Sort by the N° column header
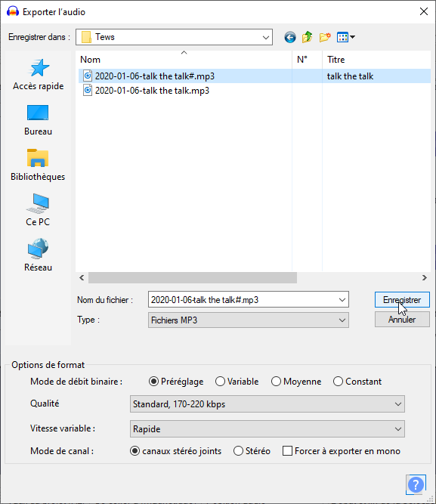 pos(307,60)
